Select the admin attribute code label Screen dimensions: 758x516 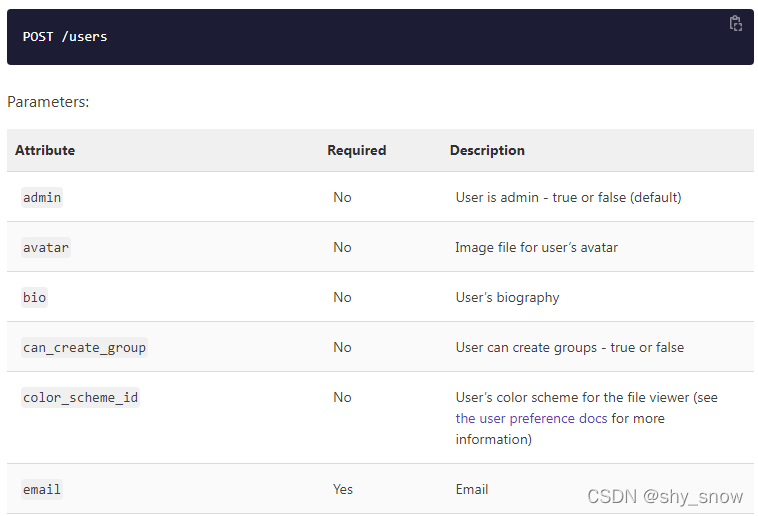(42, 197)
